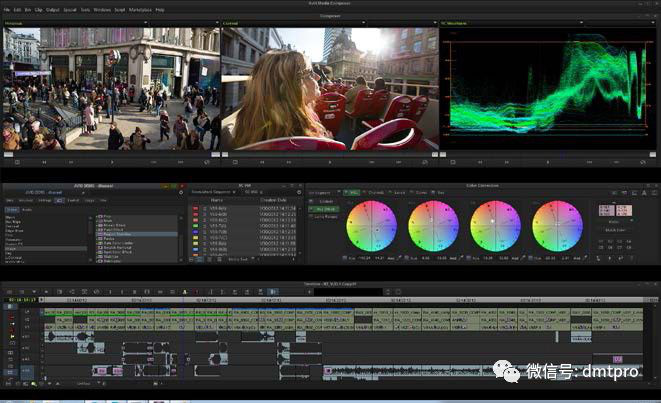
Task: Switch to the Channels color correction tab
Action: click(376, 193)
